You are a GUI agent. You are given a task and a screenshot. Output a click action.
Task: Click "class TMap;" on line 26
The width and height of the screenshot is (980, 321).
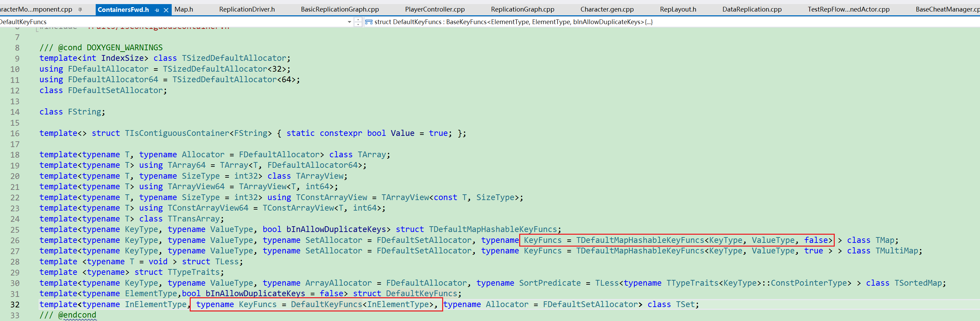[x=873, y=240]
